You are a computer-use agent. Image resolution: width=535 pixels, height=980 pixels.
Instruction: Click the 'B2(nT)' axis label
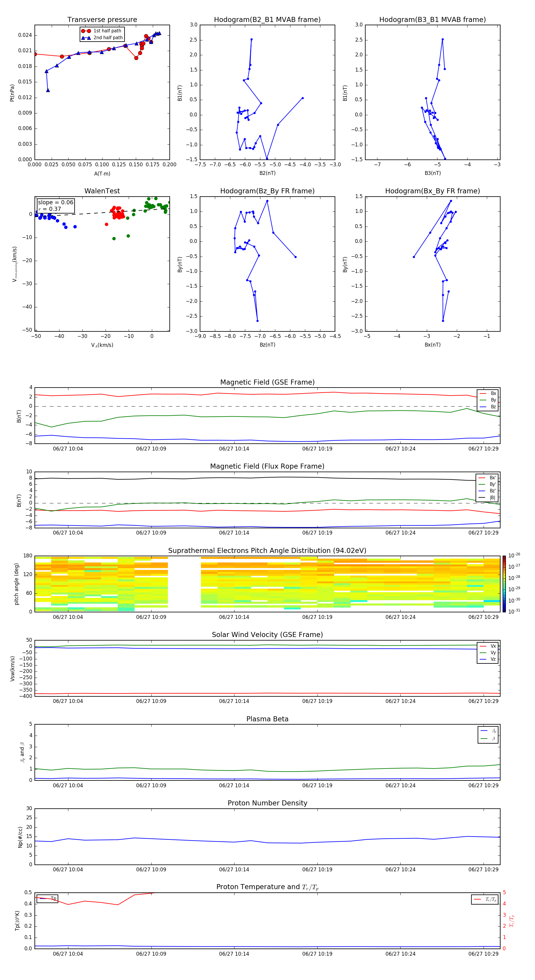tap(267, 173)
